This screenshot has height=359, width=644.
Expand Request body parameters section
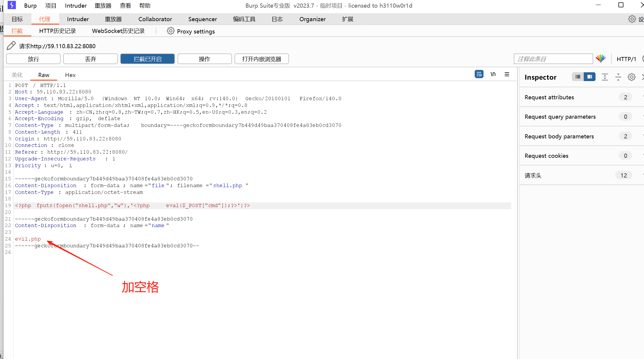pyautogui.click(x=581, y=136)
